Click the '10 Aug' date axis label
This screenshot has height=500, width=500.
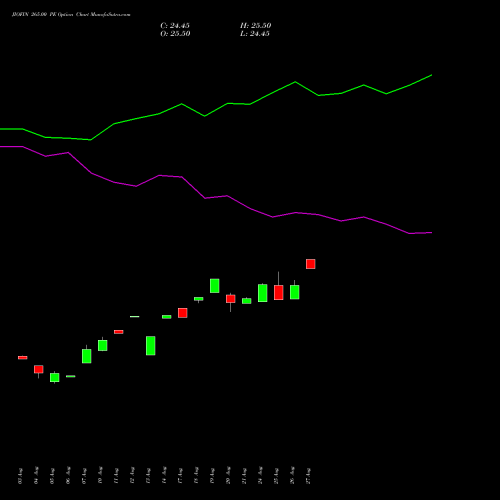101,476
